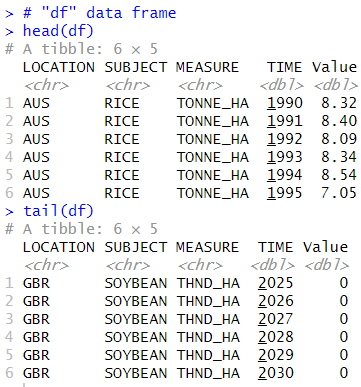The image size is (361, 387).
Task: Click RICE in the 1994 row
Action: (x=122, y=175)
